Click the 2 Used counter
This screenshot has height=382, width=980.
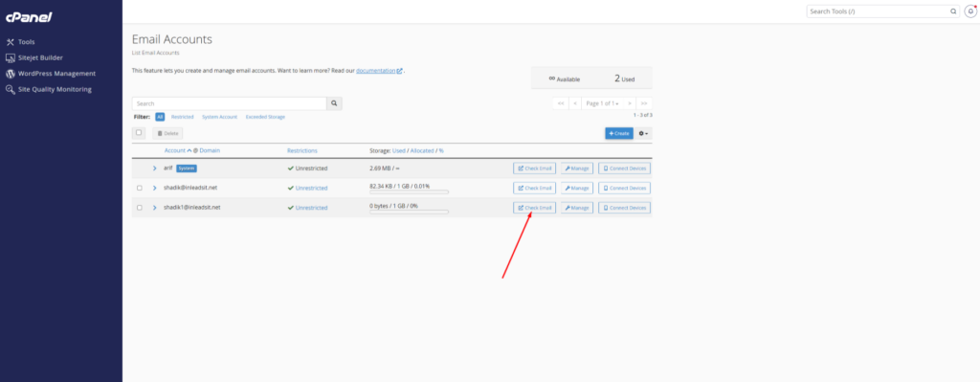coord(624,79)
